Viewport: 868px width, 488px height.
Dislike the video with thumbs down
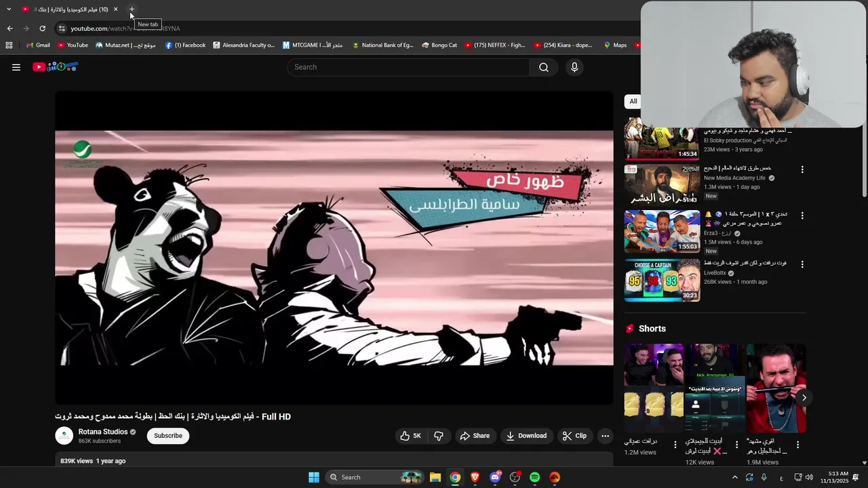click(x=439, y=436)
